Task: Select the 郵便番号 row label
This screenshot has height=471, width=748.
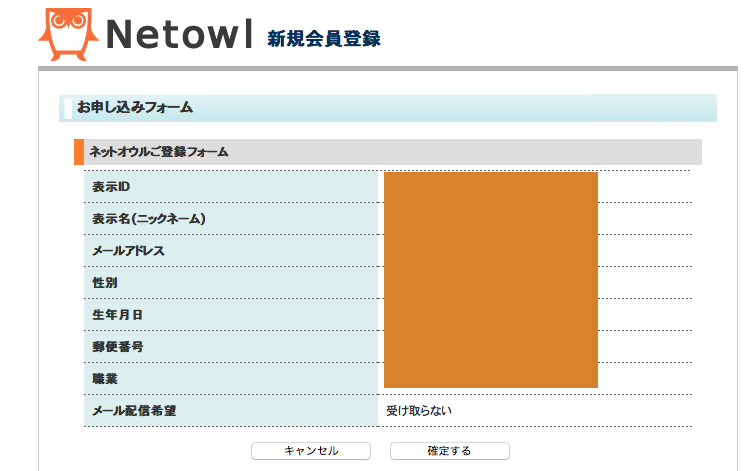Action: 117,346
